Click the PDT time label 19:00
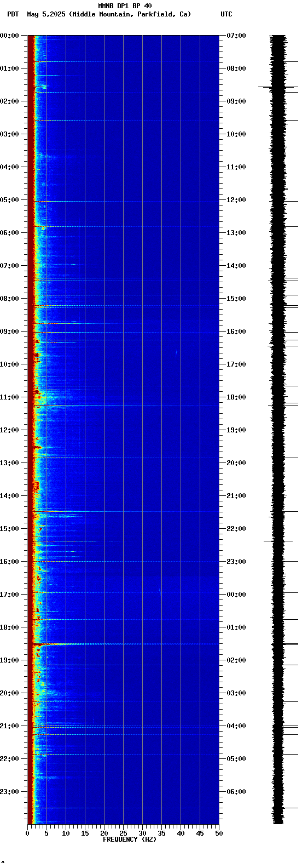The height and width of the screenshot is (868, 302). [x=9, y=660]
